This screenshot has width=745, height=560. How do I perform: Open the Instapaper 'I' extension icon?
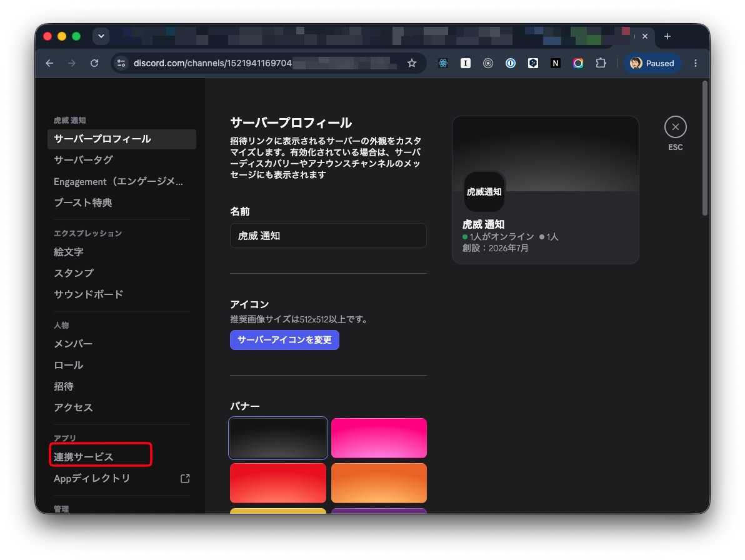click(466, 63)
